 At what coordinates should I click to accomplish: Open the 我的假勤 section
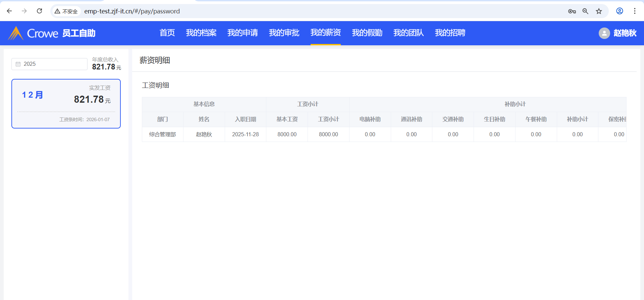367,33
